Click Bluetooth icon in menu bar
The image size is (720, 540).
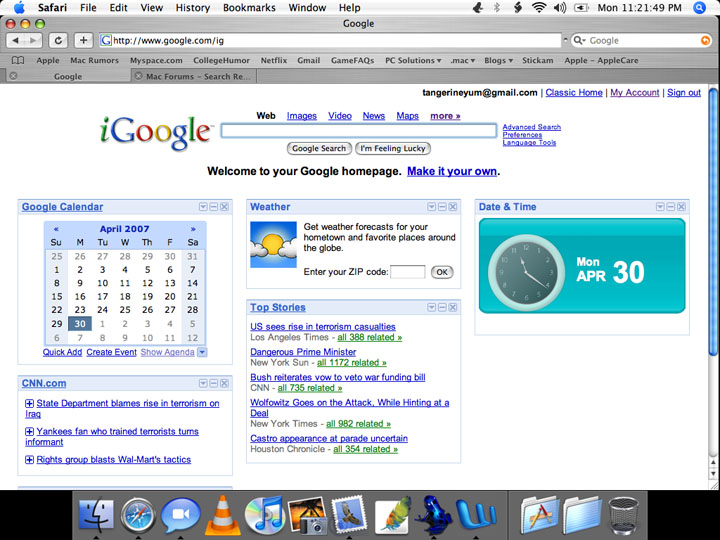(x=497, y=7)
